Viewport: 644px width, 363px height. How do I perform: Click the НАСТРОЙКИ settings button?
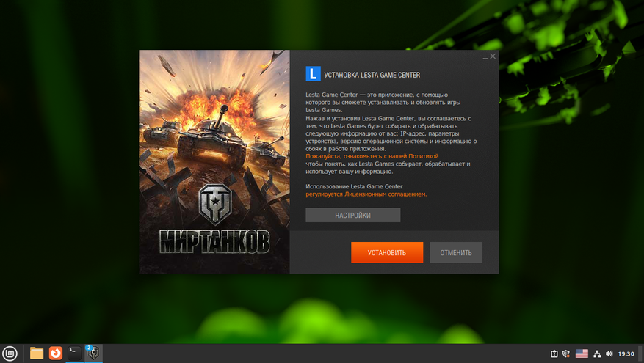352,215
